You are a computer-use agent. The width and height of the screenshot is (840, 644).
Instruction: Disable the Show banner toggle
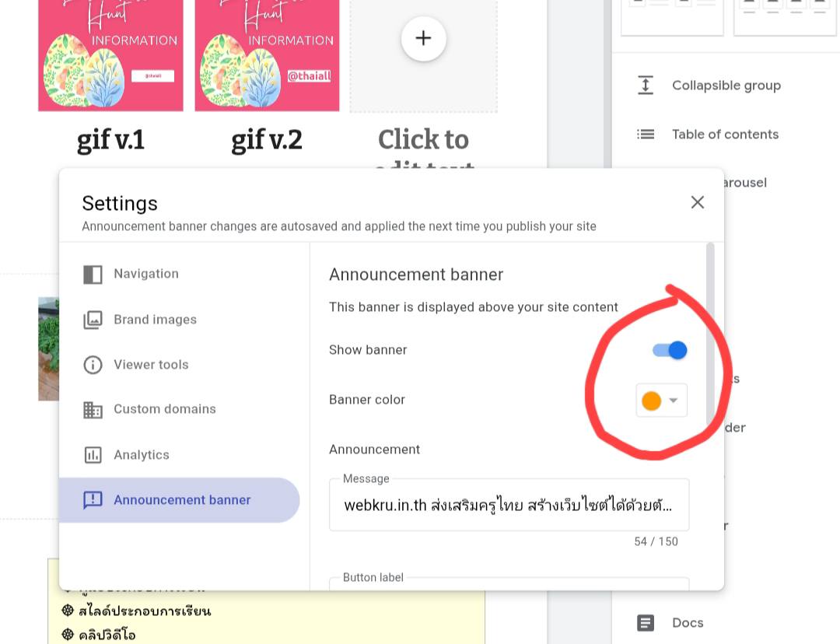[670, 350]
